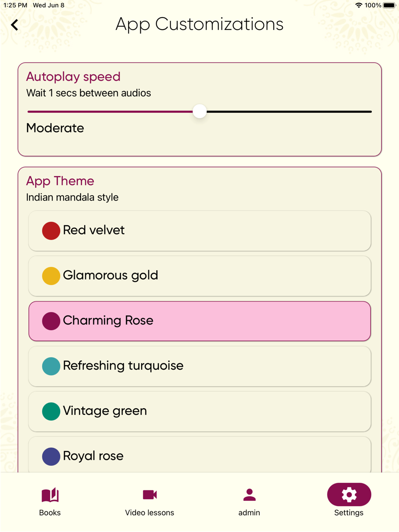This screenshot has width=399, height=532.
Task: Tap the back arrow icon
Action: (15, 25)
